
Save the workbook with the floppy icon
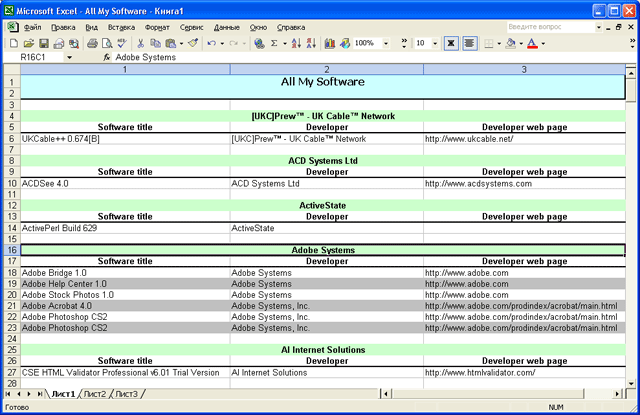44,44
